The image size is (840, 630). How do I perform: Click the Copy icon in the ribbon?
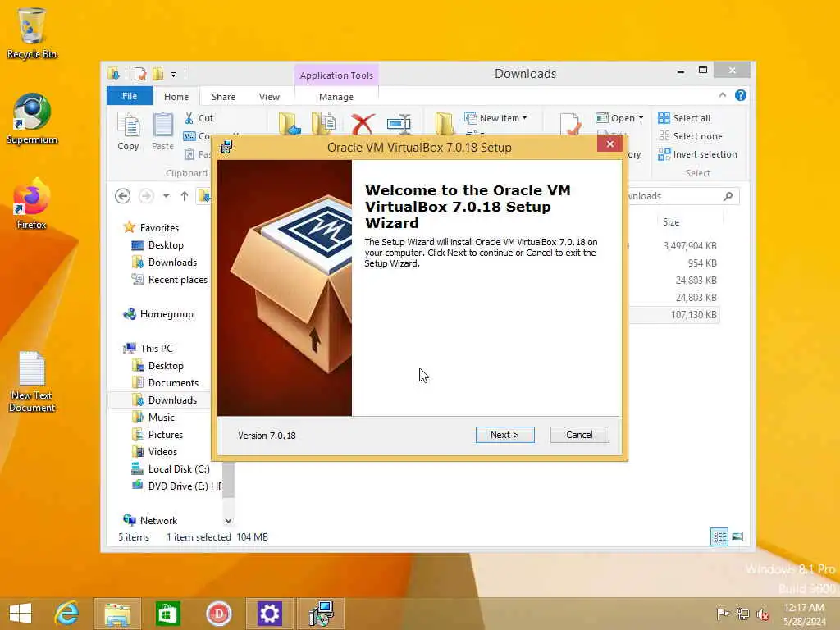pos(128,131)
